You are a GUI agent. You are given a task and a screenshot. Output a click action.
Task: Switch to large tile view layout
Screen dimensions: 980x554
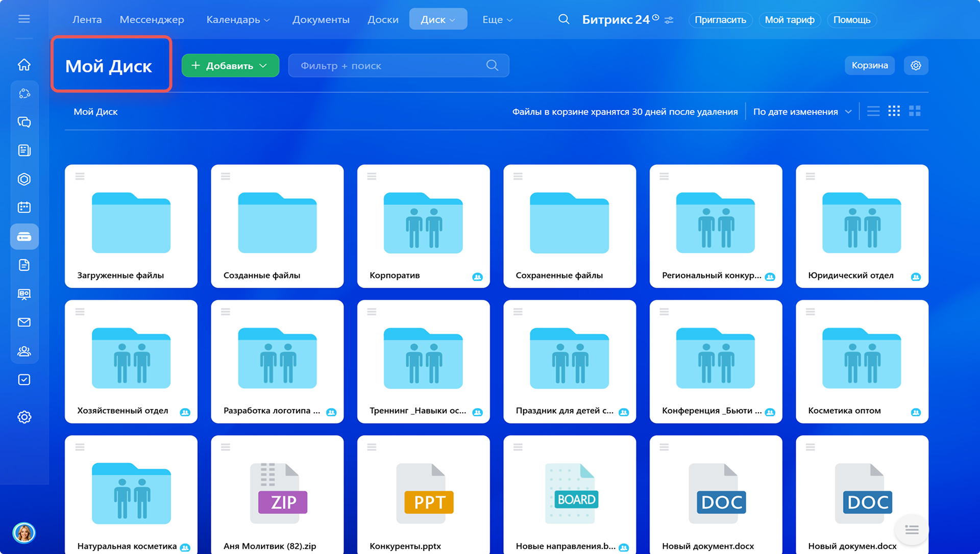pos(915,111)
